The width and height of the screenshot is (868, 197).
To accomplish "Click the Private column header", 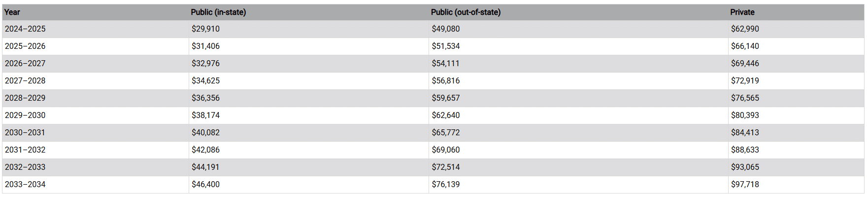I will (796, 12).
